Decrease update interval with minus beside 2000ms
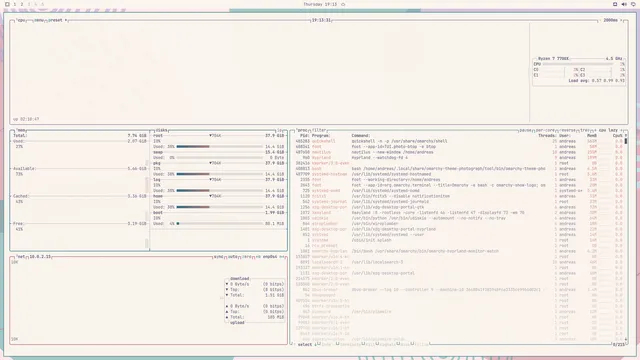The height and width of the screenshot is (360, 640). [601, 20]
